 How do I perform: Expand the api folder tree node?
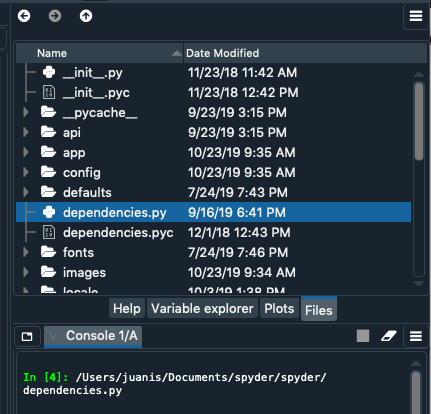pyautogui.click(x=26, y=132)
